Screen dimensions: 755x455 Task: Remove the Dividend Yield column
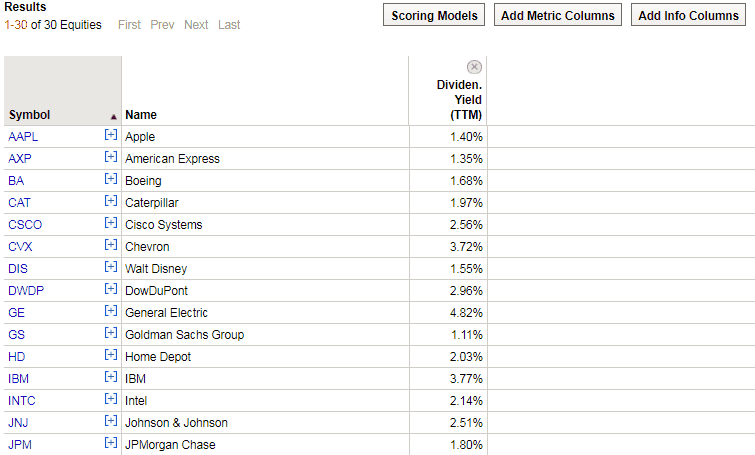coord(474,67)
